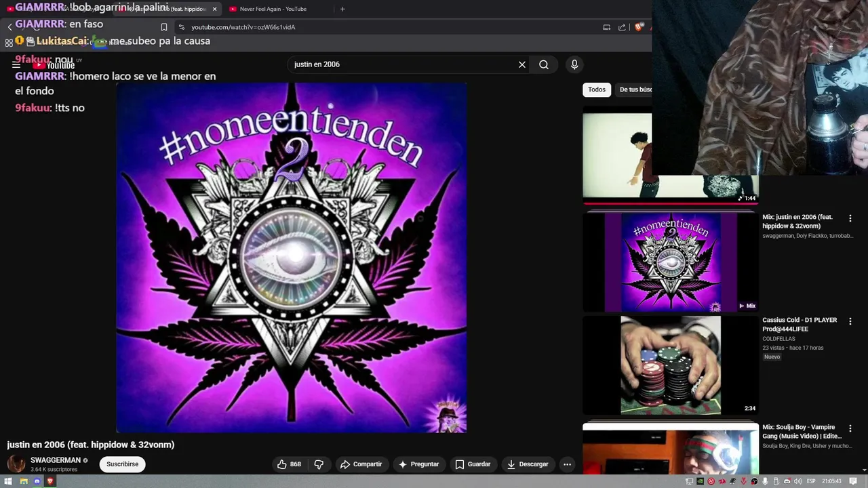Click the #nomeentienden video player artwork
The image size is (868, 488).
click(x=292, y=258)
